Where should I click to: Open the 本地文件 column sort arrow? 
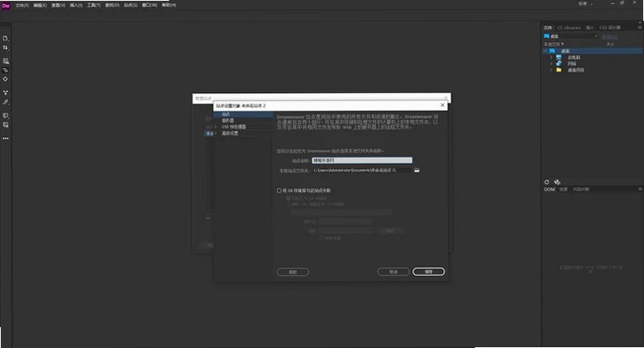tap(563, 44)
